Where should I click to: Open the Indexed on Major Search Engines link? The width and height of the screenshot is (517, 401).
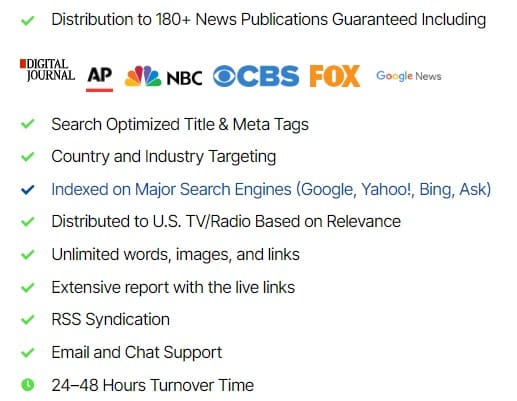[271, 189]
